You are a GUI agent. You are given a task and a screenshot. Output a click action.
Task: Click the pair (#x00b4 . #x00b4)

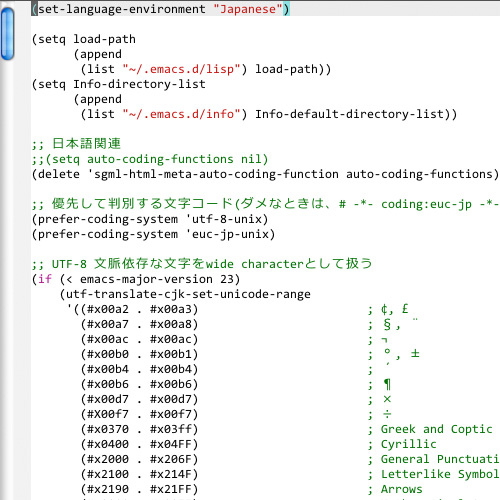pos(139,369)
